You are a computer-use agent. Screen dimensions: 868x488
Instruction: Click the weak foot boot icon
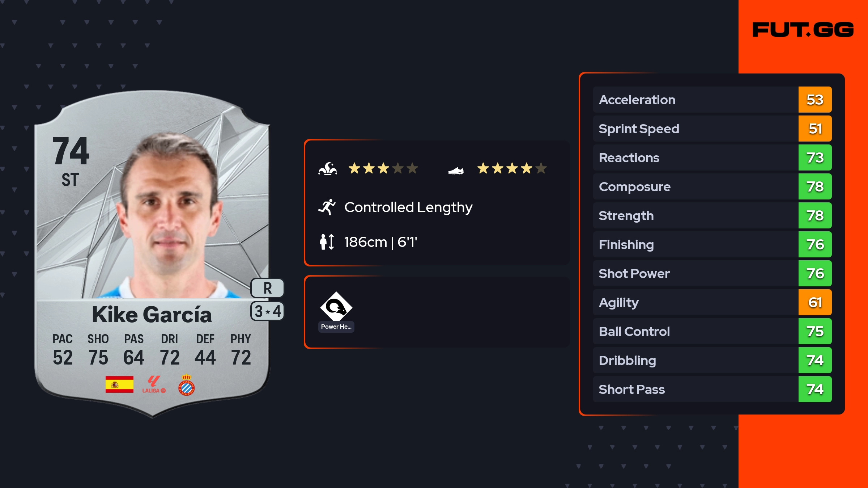pyautogui.click(x=456, y=170)
